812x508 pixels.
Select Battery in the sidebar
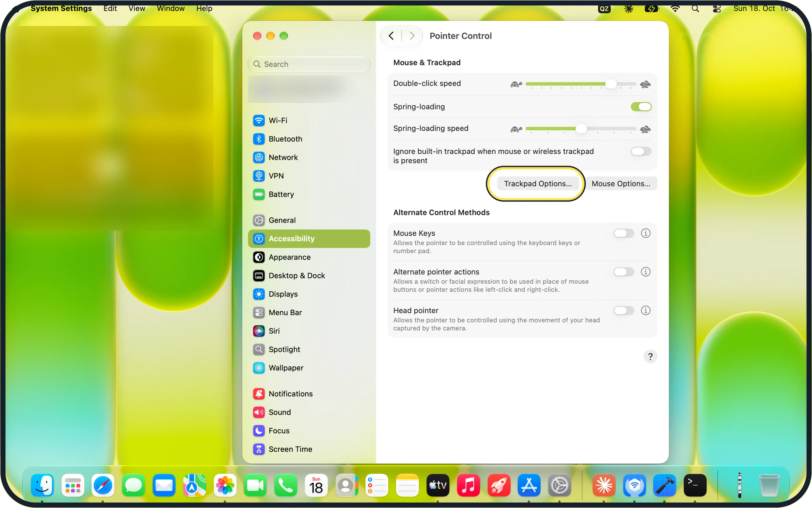pyautogui.click(x=309, y=194)
